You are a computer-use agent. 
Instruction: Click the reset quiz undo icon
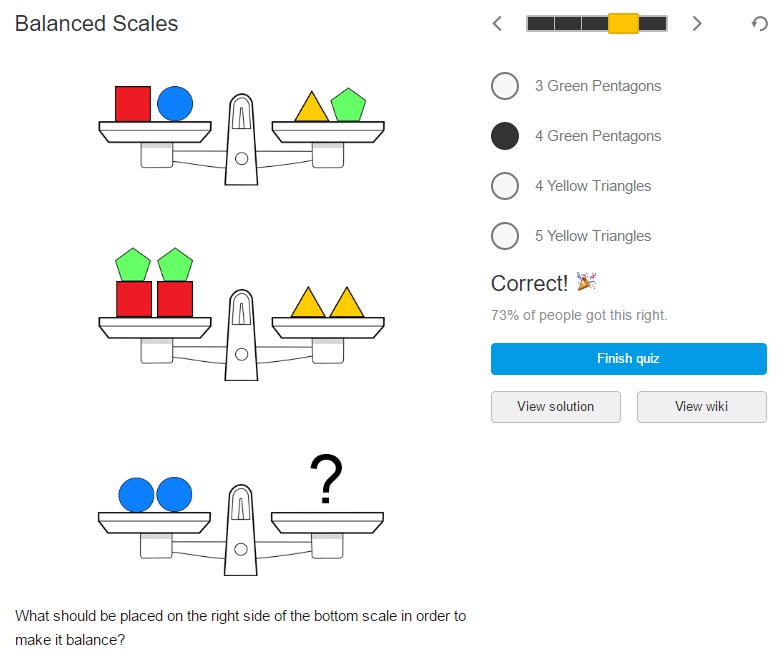coord(759,23)
